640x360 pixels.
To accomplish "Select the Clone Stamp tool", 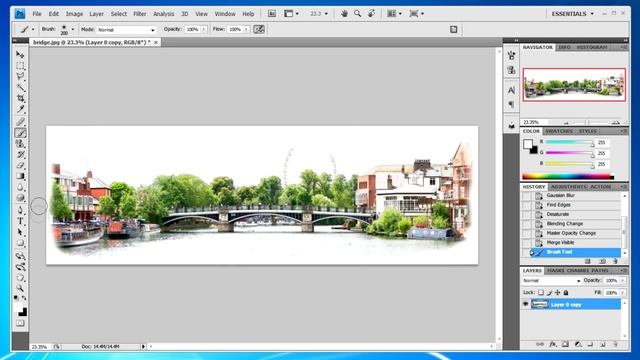I will 20,144.
